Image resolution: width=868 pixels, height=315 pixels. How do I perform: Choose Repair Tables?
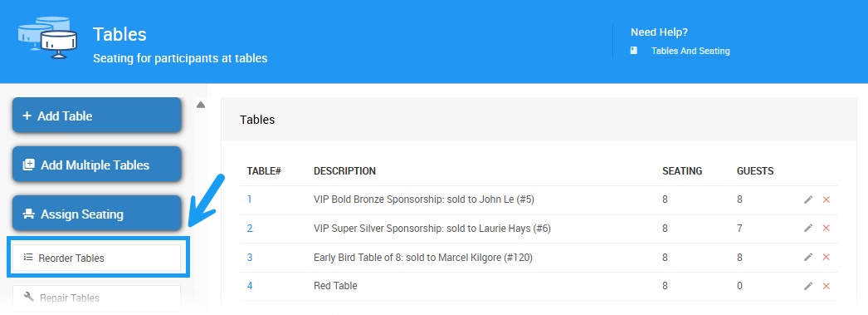pos(97,298)
